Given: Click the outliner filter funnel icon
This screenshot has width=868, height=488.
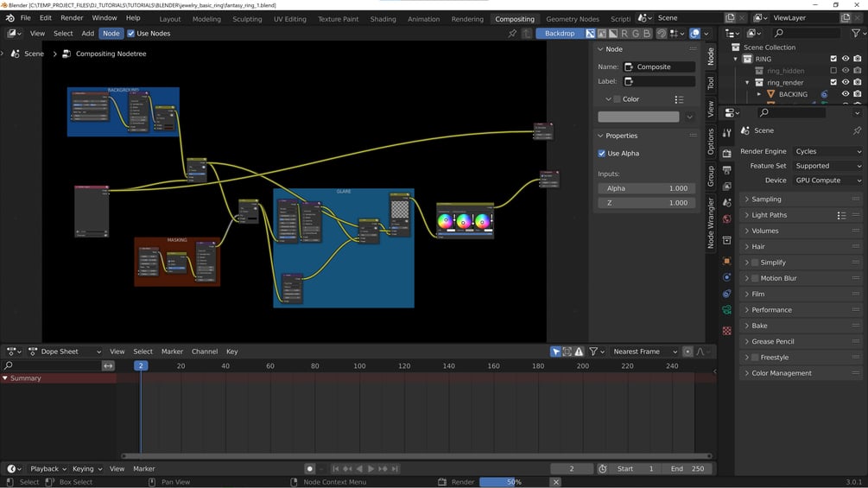Looking at the screenshot, I should [856, 33].
